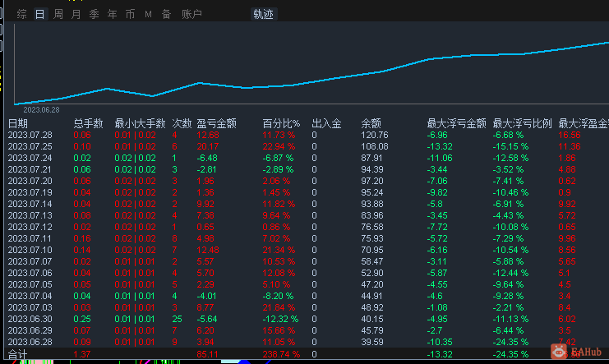Open the 季 quarterly tab

point(94,14)
